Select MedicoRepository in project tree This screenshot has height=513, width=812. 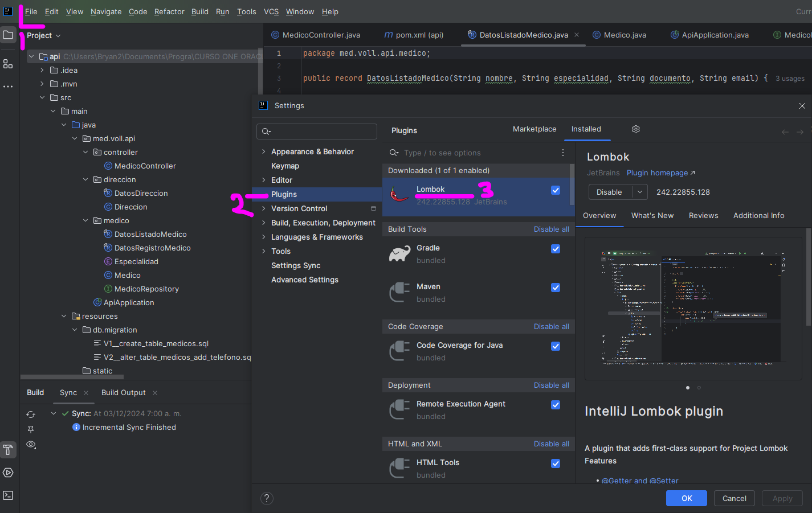[x=146, y=289]
